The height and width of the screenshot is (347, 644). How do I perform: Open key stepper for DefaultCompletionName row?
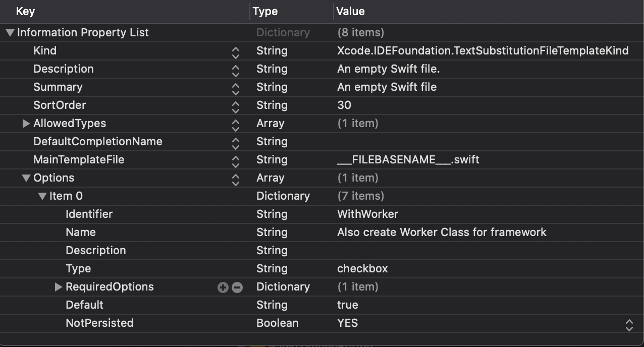pos(235,142)
